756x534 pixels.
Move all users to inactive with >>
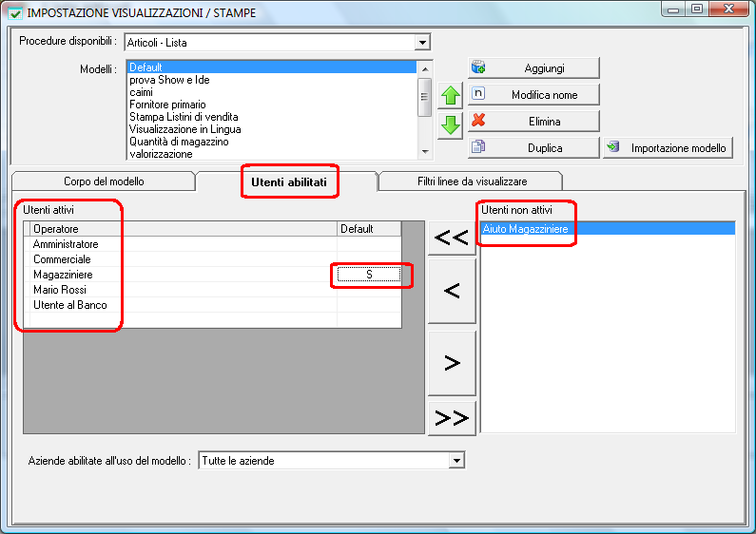[452, 418]
